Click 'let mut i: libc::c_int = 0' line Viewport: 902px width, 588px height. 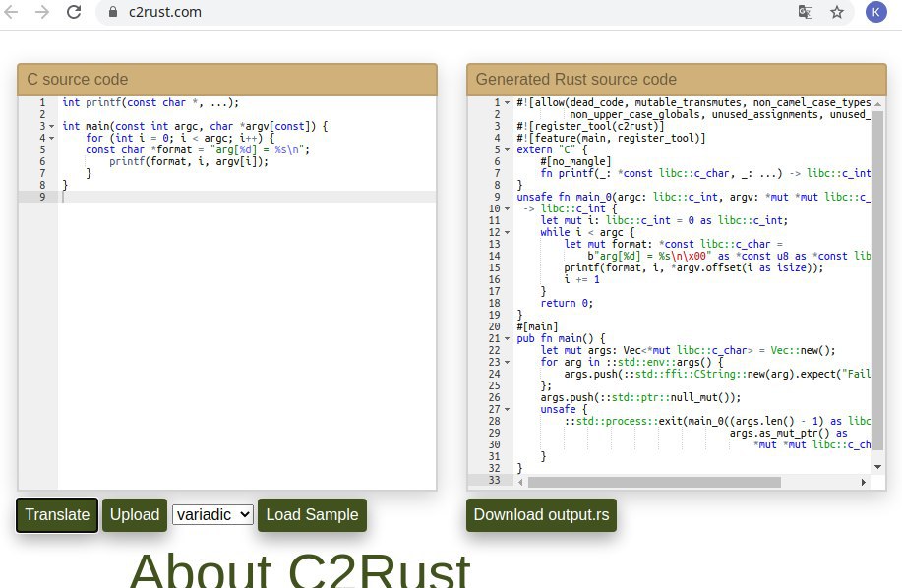pyautogui.click(x=664, y=220)
